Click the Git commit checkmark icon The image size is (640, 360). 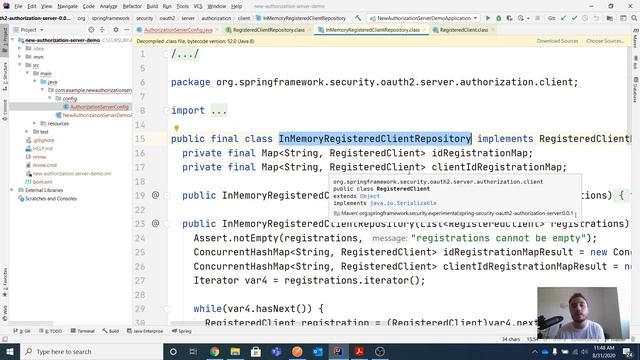574,18
